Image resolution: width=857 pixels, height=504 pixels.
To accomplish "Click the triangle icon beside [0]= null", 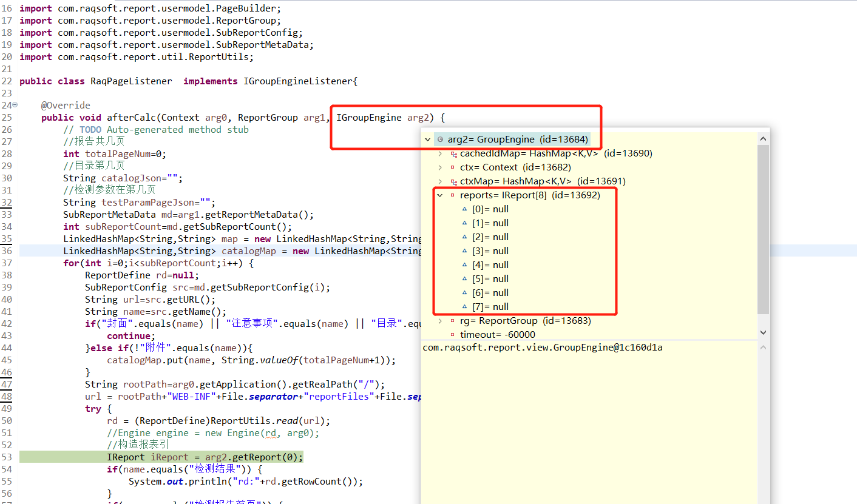I will [465, 209].
